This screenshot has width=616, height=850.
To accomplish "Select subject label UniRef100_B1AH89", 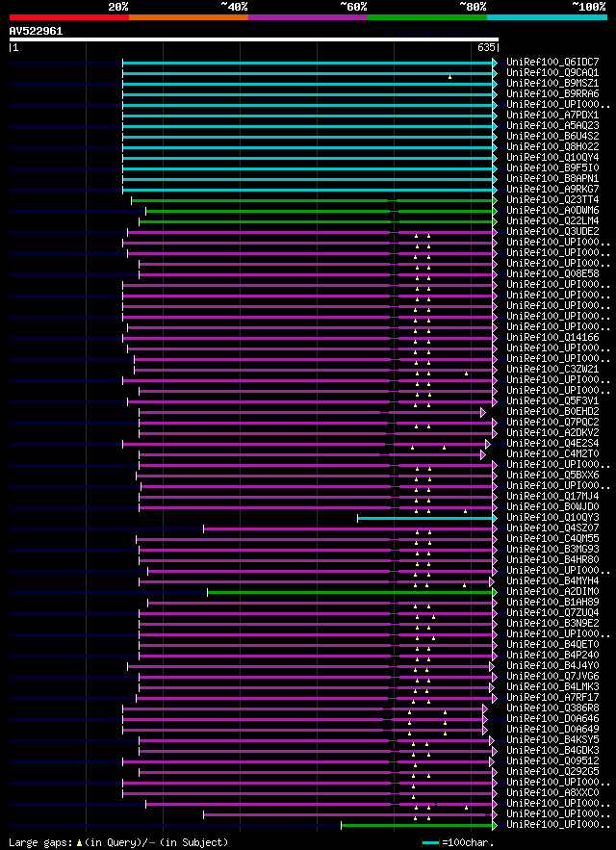I will (x=552, y=603).
